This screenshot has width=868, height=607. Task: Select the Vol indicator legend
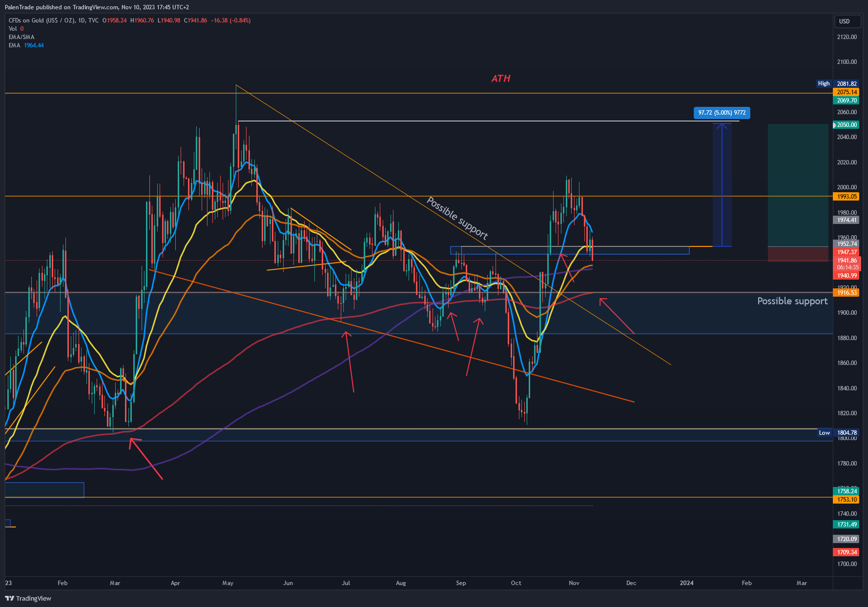coord(16,29)
